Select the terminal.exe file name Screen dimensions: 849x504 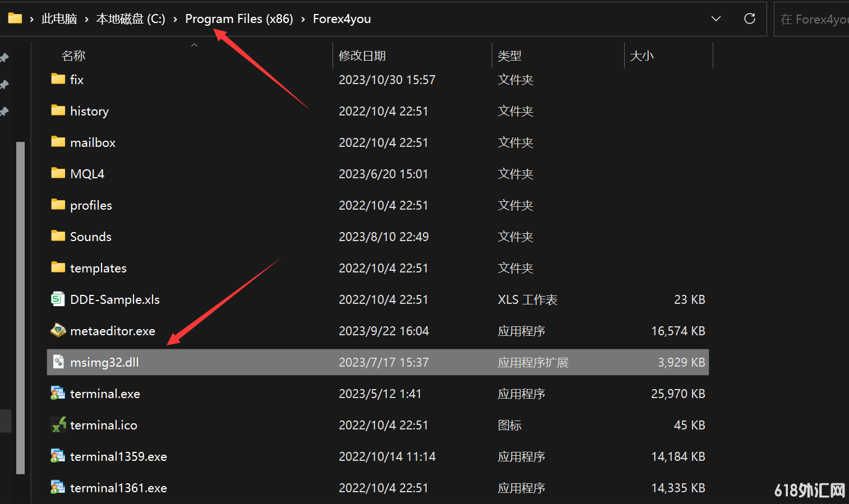tap(105, 394)
